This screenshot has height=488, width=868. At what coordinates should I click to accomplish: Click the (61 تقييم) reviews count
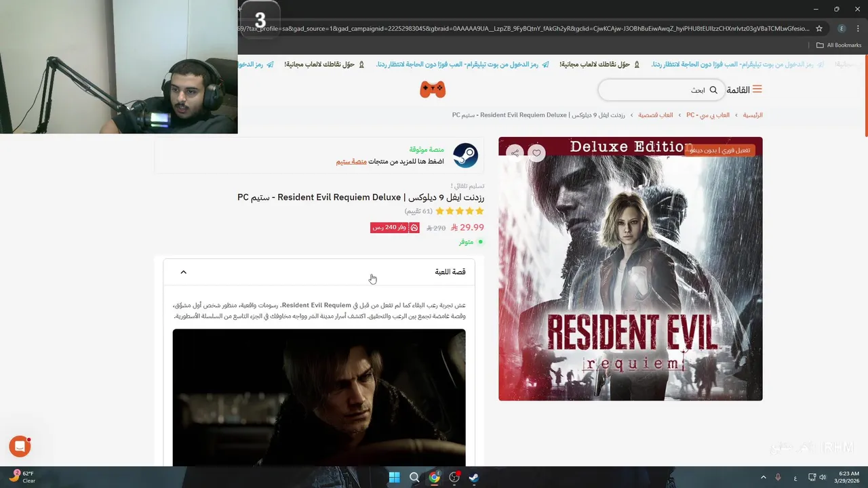coord(418,211)
